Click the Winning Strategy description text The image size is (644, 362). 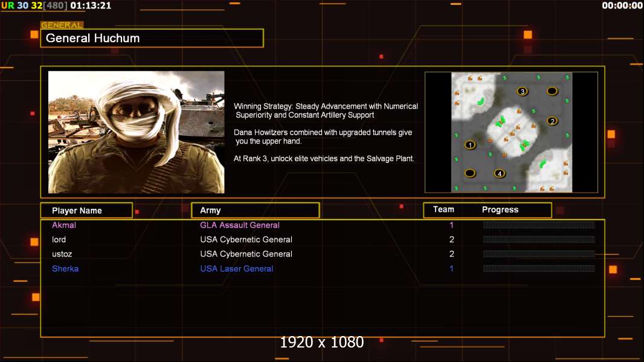click(x=326, y=110)
